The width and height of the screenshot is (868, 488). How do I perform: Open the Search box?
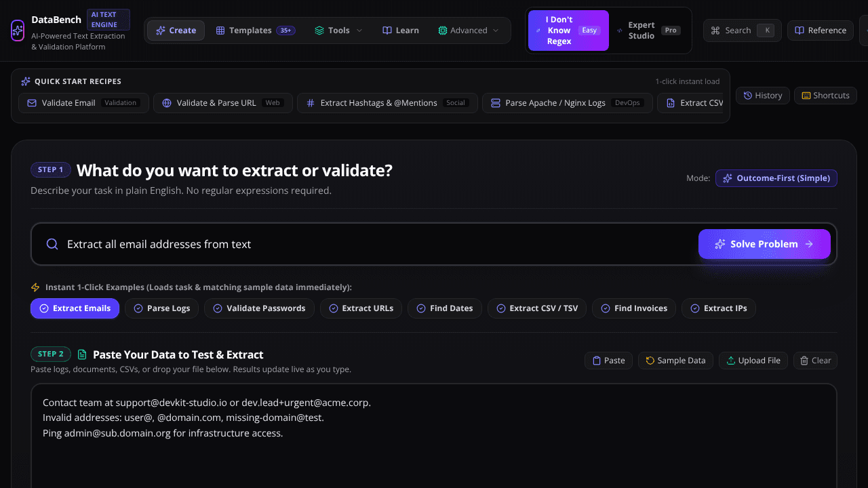click(742, 30)
